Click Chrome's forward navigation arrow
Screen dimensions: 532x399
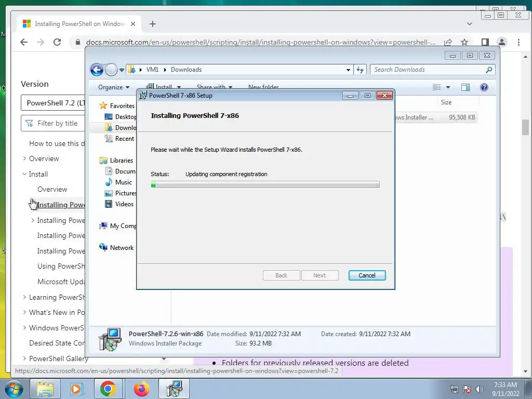pos(41,42)
